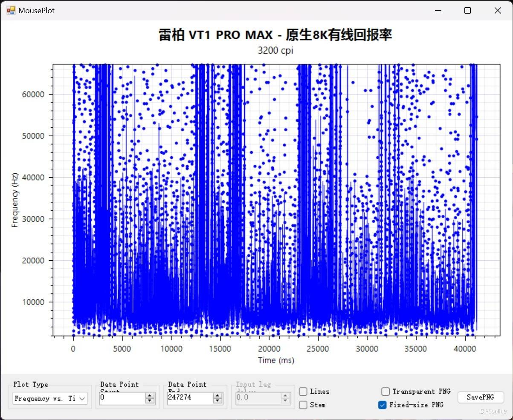The height and width of the screenshot is (420, 513).
Task: Minimize the MousePlot window
Action: coord(438,11)
